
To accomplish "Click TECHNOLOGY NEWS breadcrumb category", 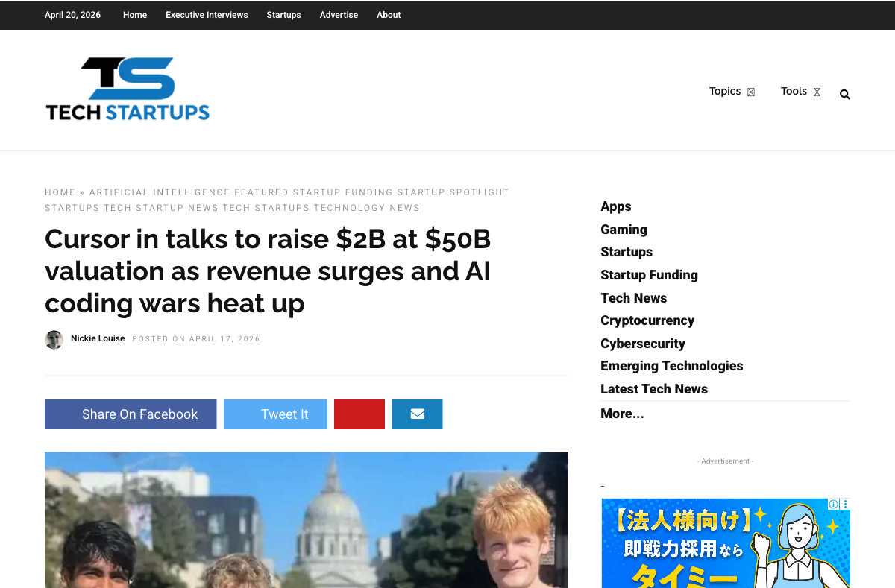I will tap(366, 208).
